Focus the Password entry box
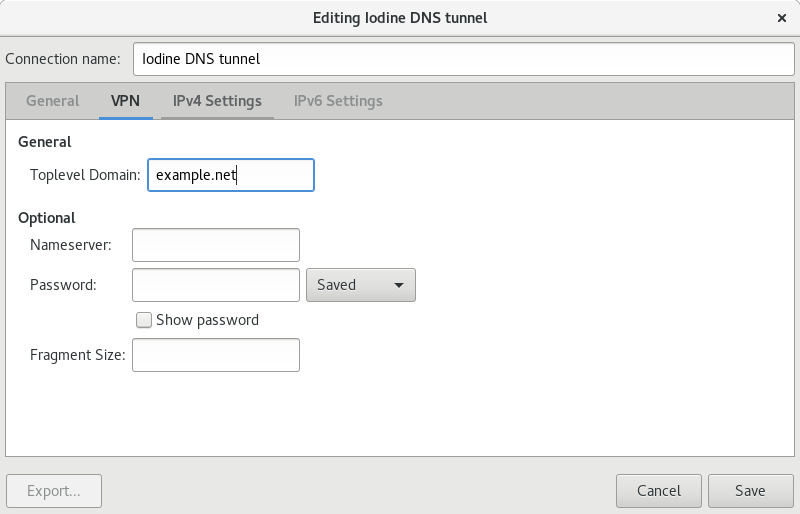Screen dimensions: 800x514 point(216,285)
